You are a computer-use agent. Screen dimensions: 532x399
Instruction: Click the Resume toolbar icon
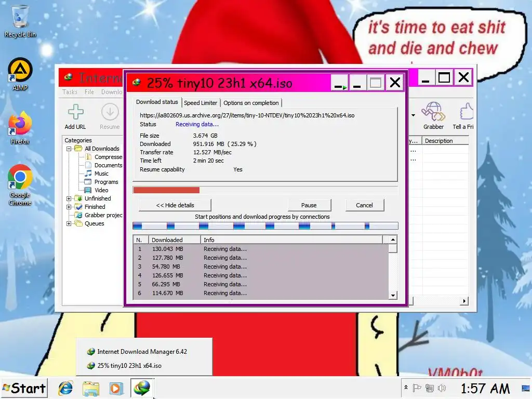[110, 116]
